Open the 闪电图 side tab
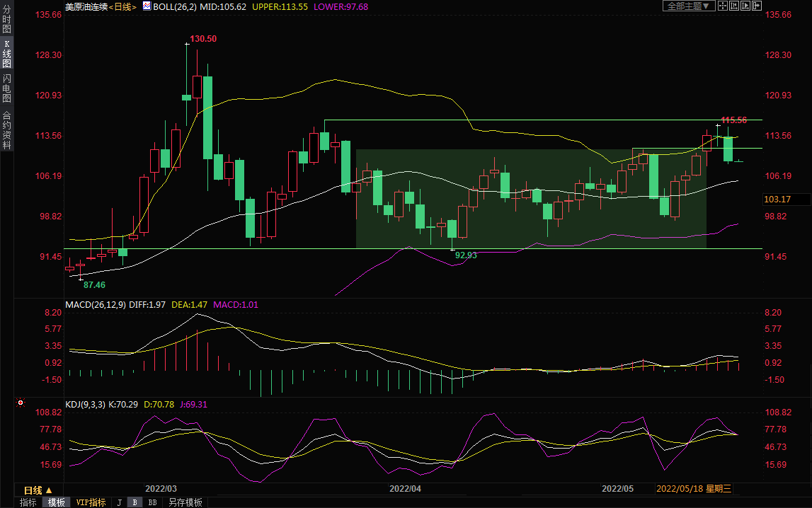Viewport: 812px width, 508px height. (x=6, y=88)
